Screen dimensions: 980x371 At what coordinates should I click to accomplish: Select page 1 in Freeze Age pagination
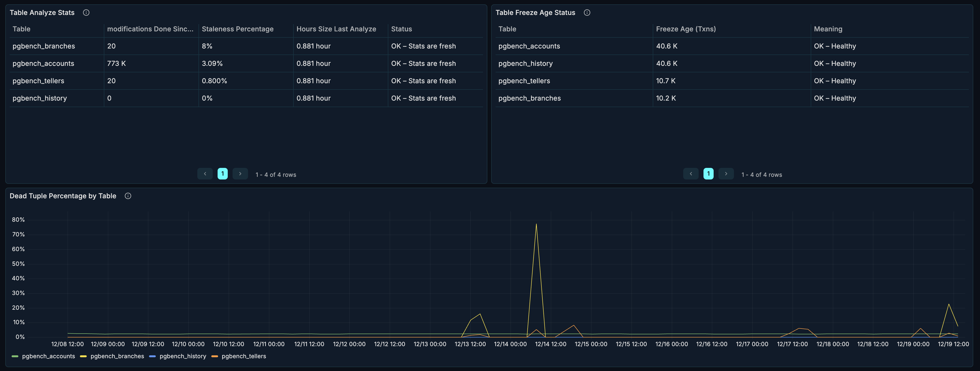(x=708, y=174)
